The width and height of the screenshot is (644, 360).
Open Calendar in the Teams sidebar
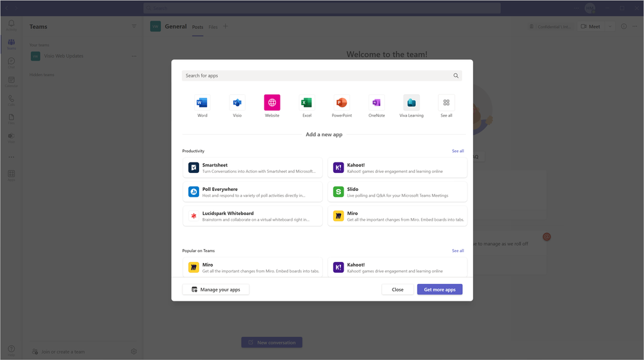(11, 81)
